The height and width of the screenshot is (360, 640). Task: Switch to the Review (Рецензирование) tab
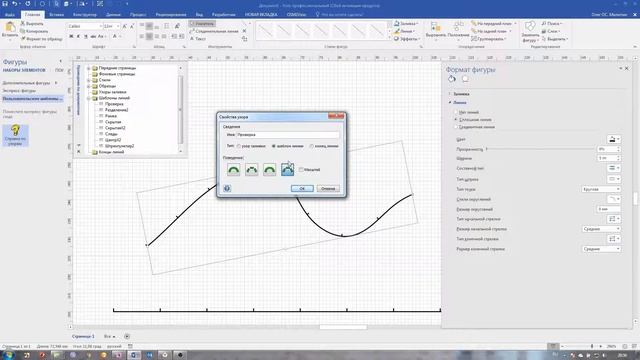tap(171, 15)
